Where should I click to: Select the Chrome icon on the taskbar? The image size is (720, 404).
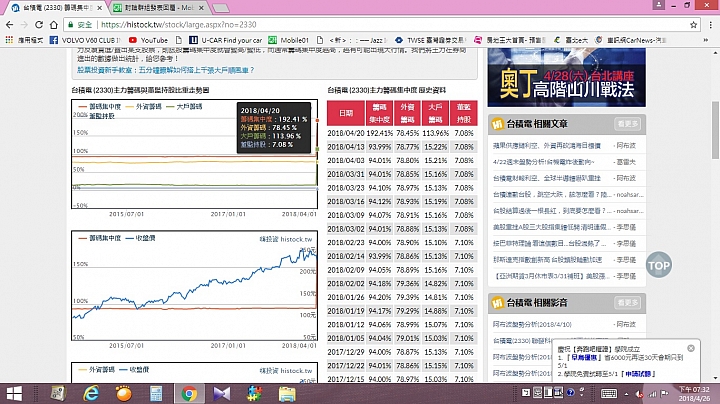pyautogui.click(x=189, y=394)
